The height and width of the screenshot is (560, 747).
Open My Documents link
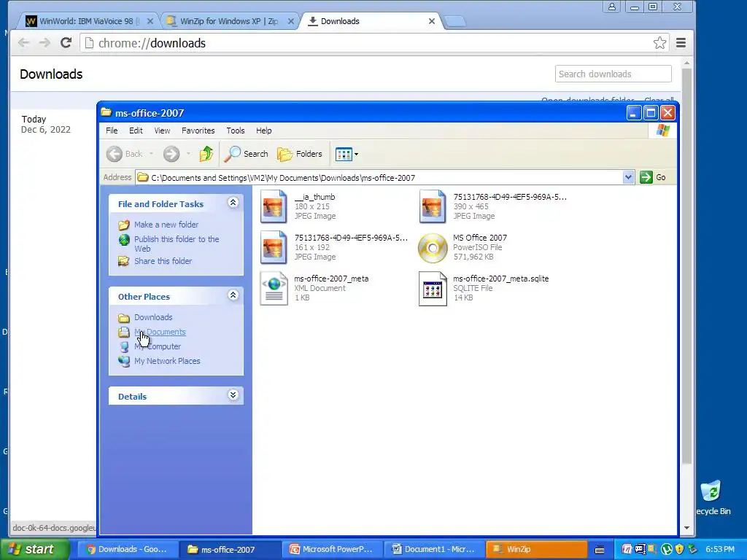tap(160, 332)
